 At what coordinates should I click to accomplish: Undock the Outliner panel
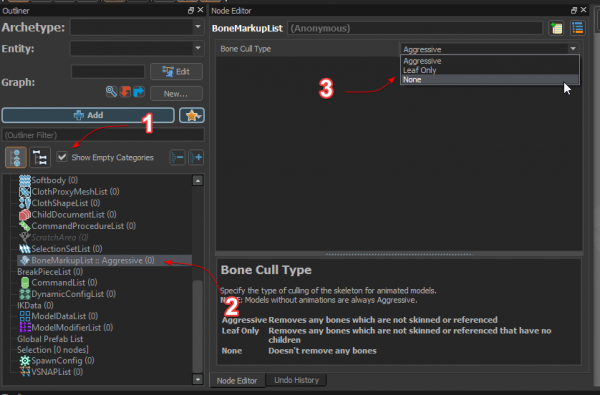pyautogui.click(x=191, y=10)
